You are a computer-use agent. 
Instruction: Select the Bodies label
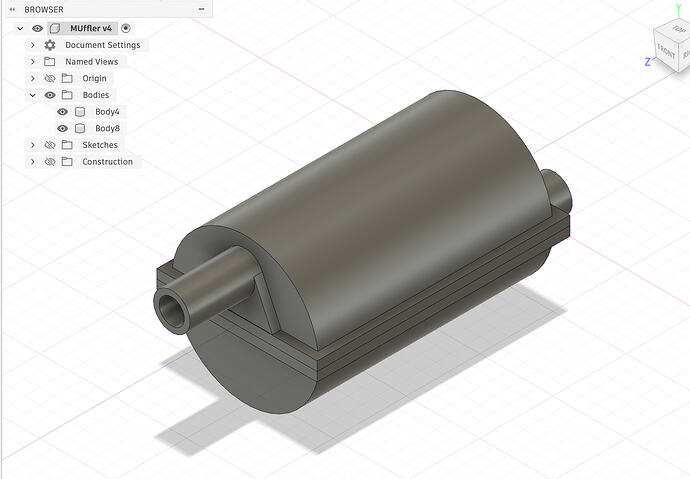pos(95,95)
